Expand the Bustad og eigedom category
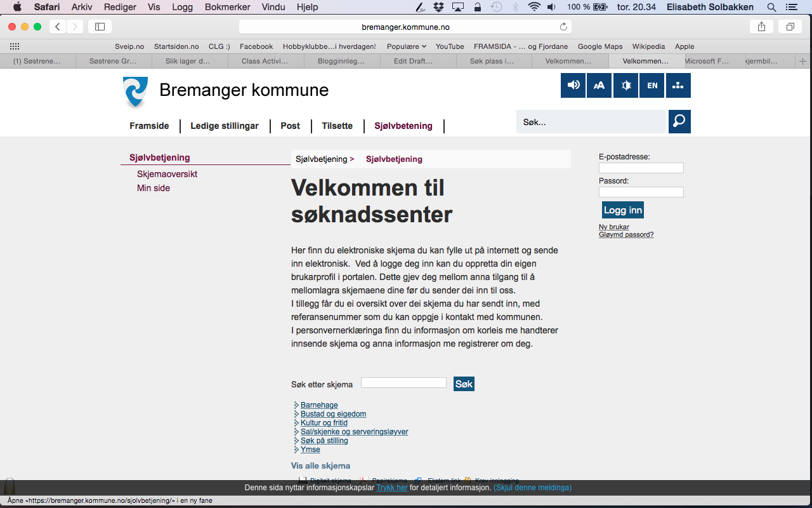 tap(333, 414)
